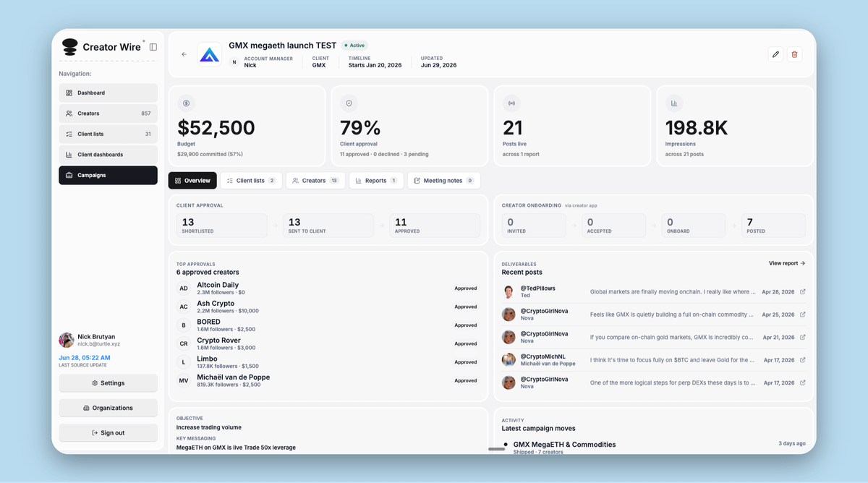Click the bar chart impressions icon
Viewport: 868px width, 483px height.
pos(673,103)
